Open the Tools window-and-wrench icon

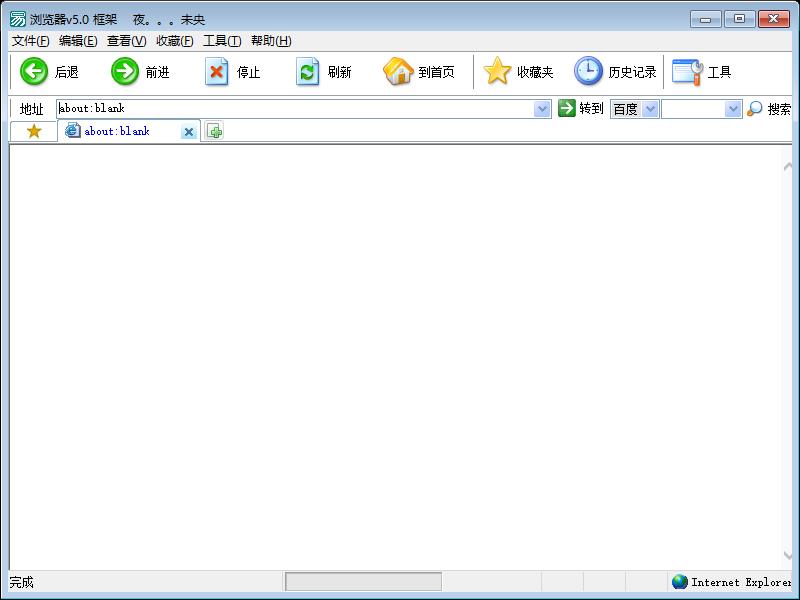[687, 72]
